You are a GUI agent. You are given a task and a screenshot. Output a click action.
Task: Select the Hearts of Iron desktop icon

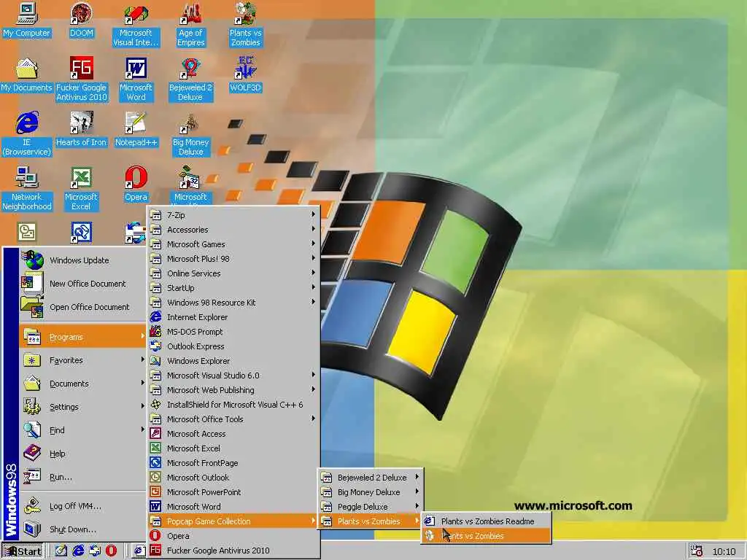pos(82,130)
